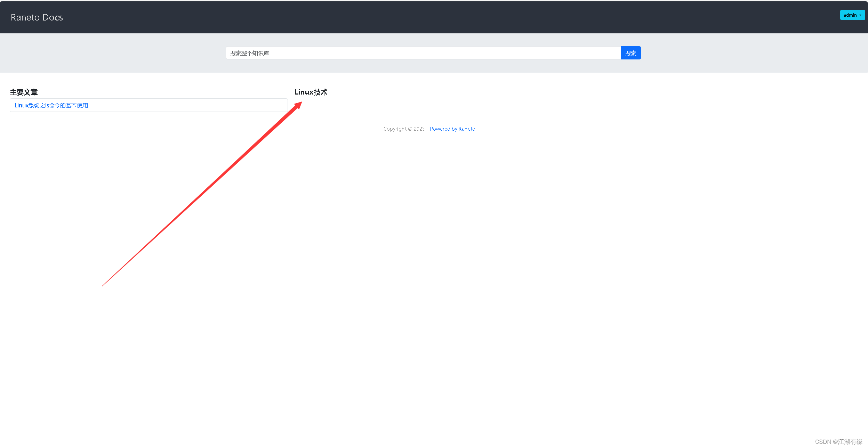This screenshot has width=868, height=448.
Task: Select the first article under 主要文章
Action: tap(51, 105)
